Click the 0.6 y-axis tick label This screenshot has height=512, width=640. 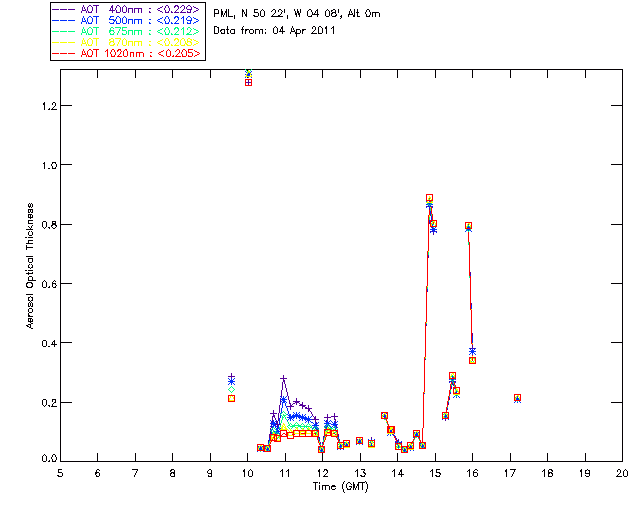[49, 284]
